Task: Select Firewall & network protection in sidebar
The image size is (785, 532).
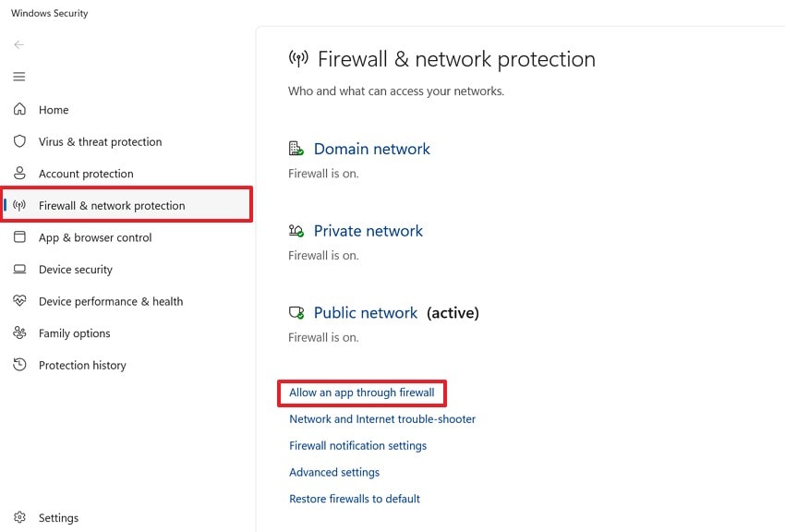Action: coord(111,204)
